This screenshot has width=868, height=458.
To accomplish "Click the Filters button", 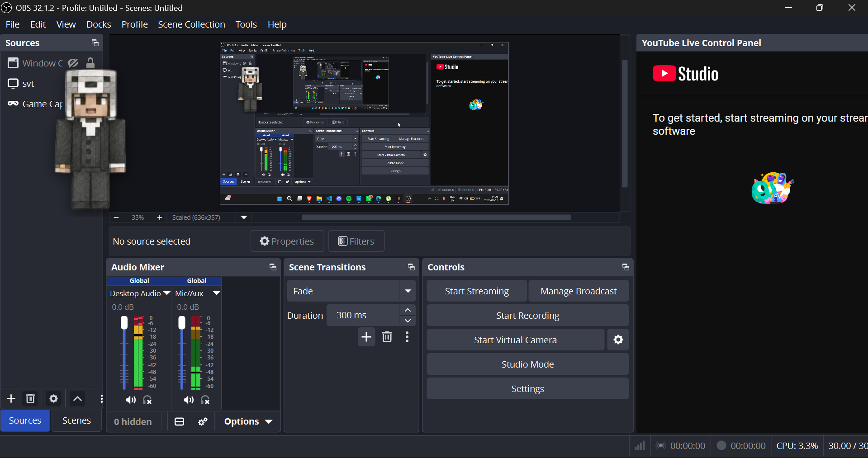I will (x=356, y=241).
